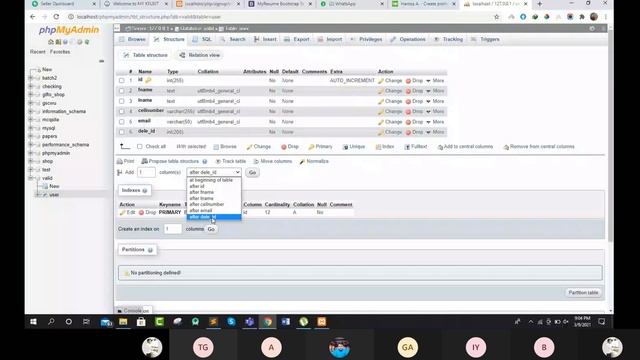Image resolution: width=640 pixels, height=360 pixels.
Task: Click Remove from central columns link
Action: [539, 147]
